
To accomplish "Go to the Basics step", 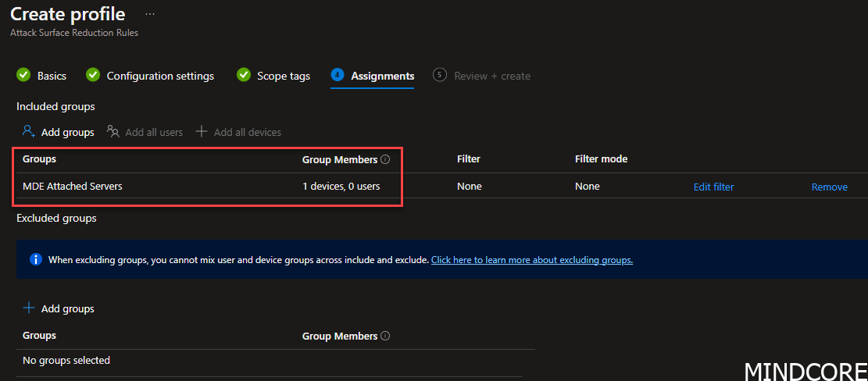I will tap(52, 76).
